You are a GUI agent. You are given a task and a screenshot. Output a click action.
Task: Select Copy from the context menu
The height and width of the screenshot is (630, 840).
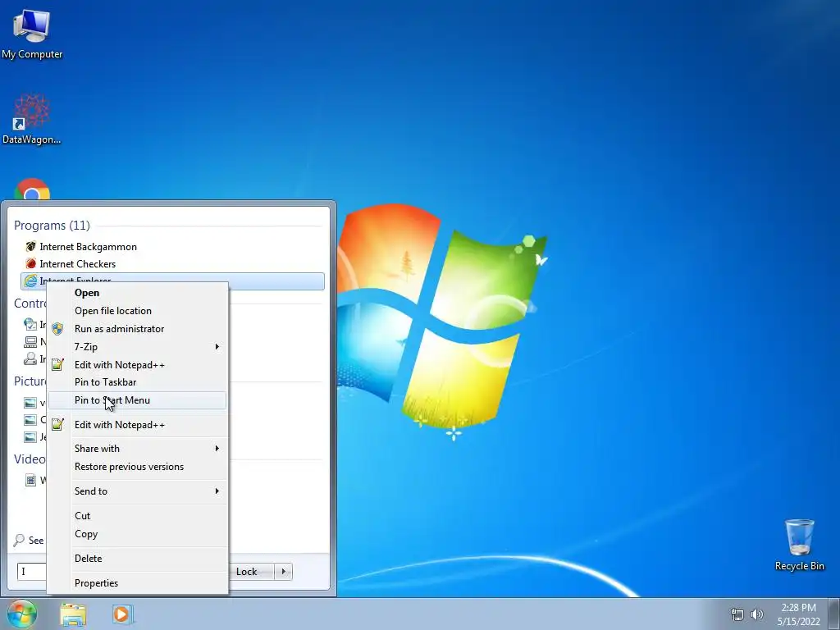pyautogui.click(x=137, y=534)
